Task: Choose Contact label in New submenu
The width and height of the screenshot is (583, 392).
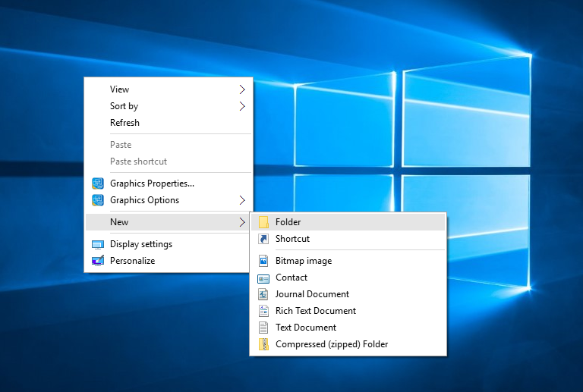Action: (291, 278)
